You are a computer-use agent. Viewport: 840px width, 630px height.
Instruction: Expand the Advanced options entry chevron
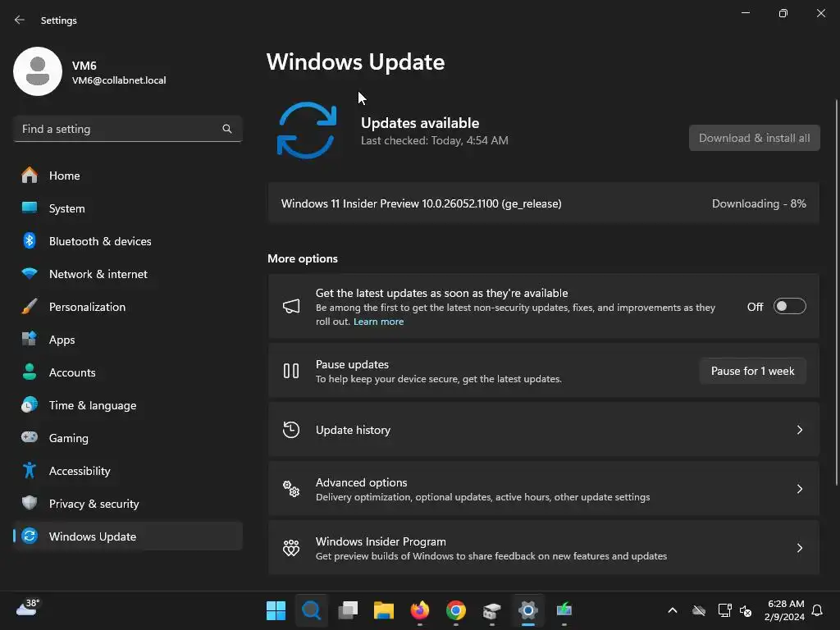coord(799,489)
